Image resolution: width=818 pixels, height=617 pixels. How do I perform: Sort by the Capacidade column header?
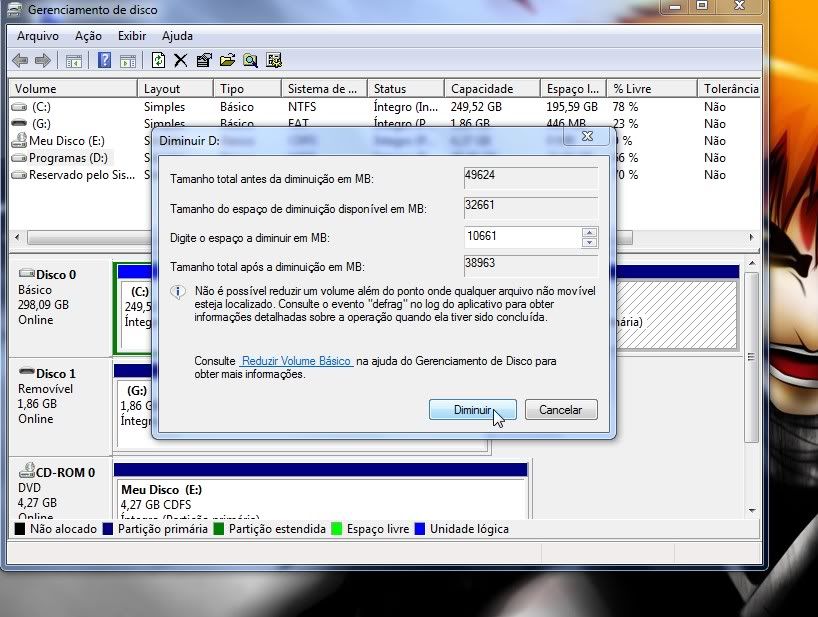pyautogui.click(x=482, y=89)
